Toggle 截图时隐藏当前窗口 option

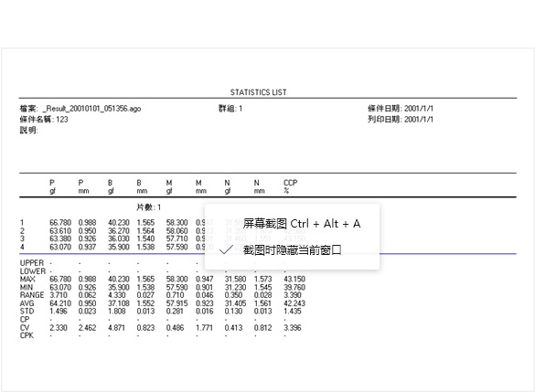coord(292,249)
